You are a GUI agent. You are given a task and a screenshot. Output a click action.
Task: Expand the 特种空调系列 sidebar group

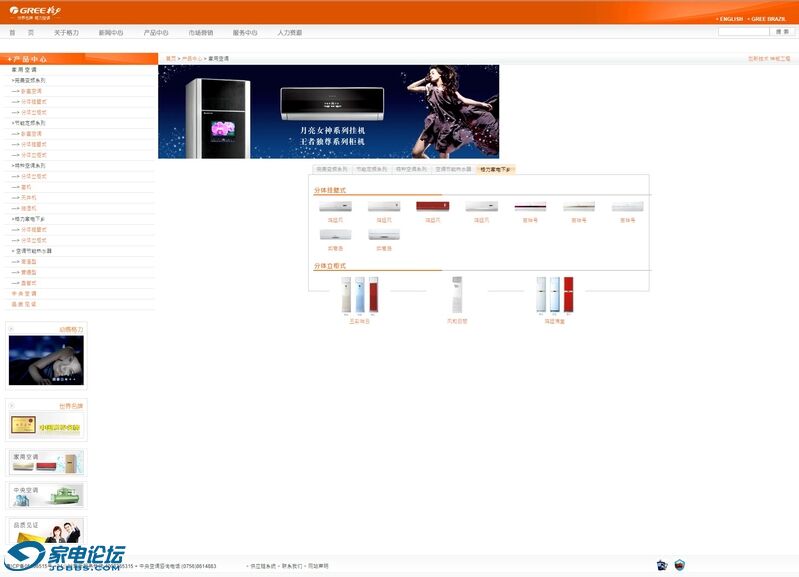[x=29, y=166]
